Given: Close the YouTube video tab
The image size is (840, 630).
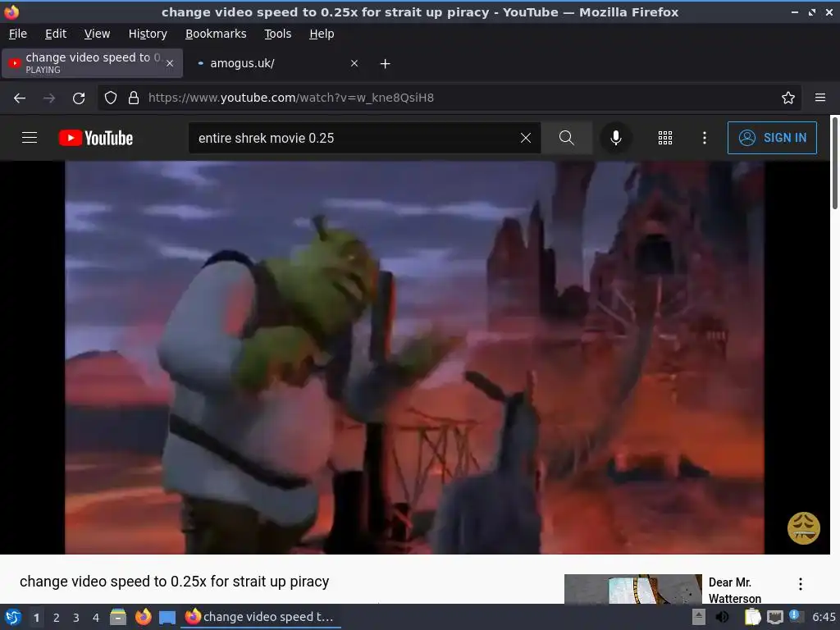Looking at the screenshot, I should 170,63.
